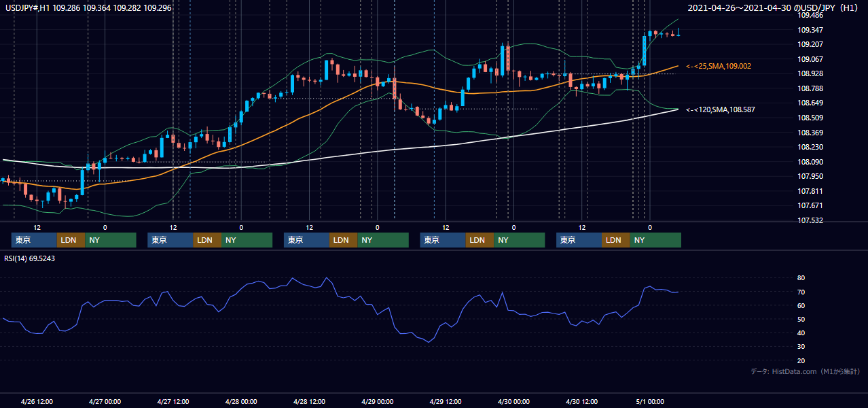Select the LDN session block for 4/30
Image resolution: width=868 pixels, height=408 pixels.
point(615,240)
